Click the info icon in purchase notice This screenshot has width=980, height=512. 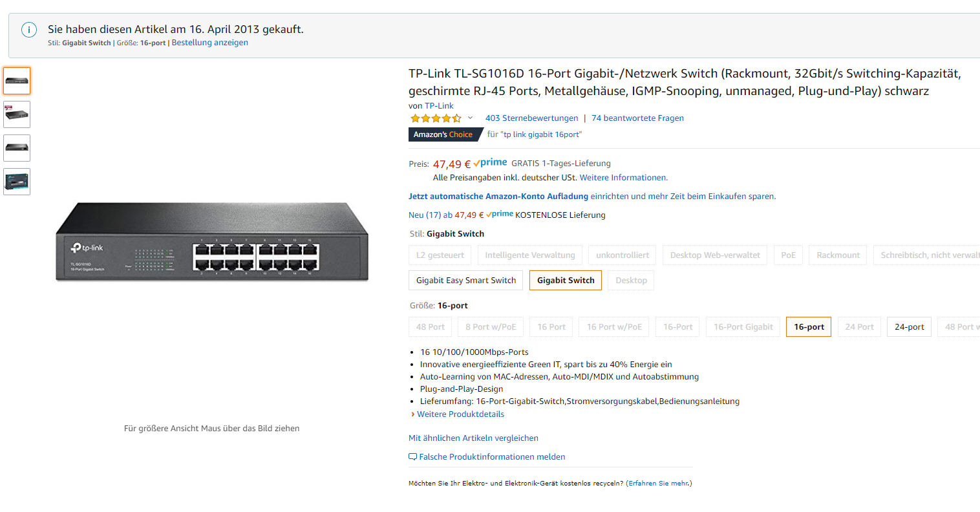pos(29,30)
